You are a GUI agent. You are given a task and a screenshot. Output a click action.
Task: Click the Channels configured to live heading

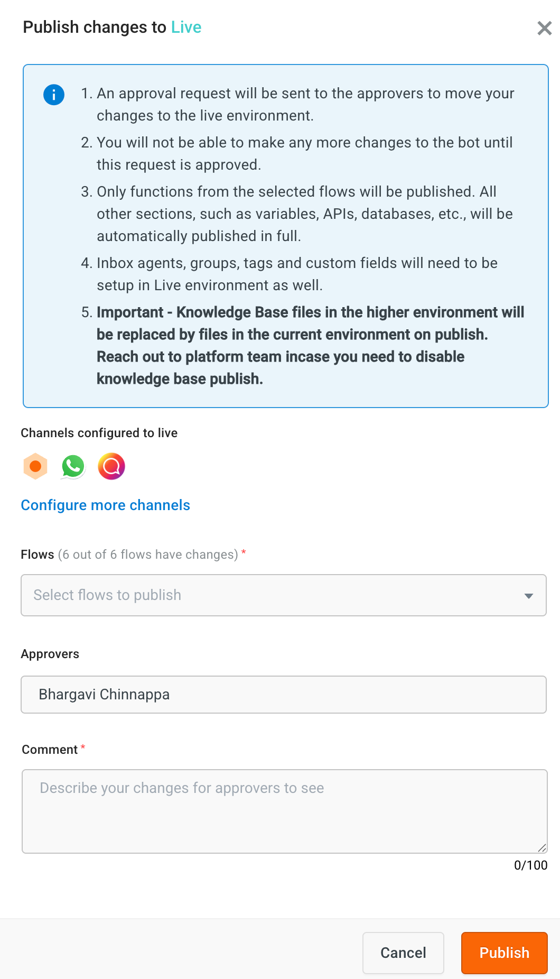(x=99, y=433)
